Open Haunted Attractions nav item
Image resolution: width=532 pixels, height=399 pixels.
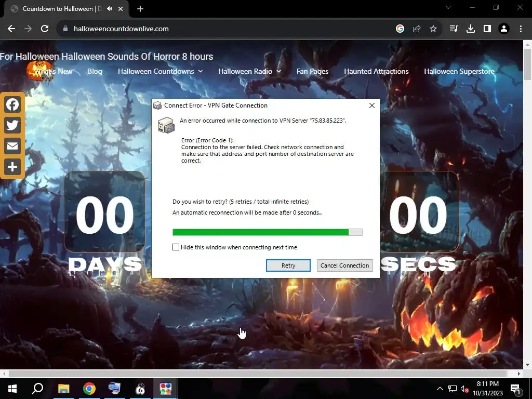pos(376,71)
